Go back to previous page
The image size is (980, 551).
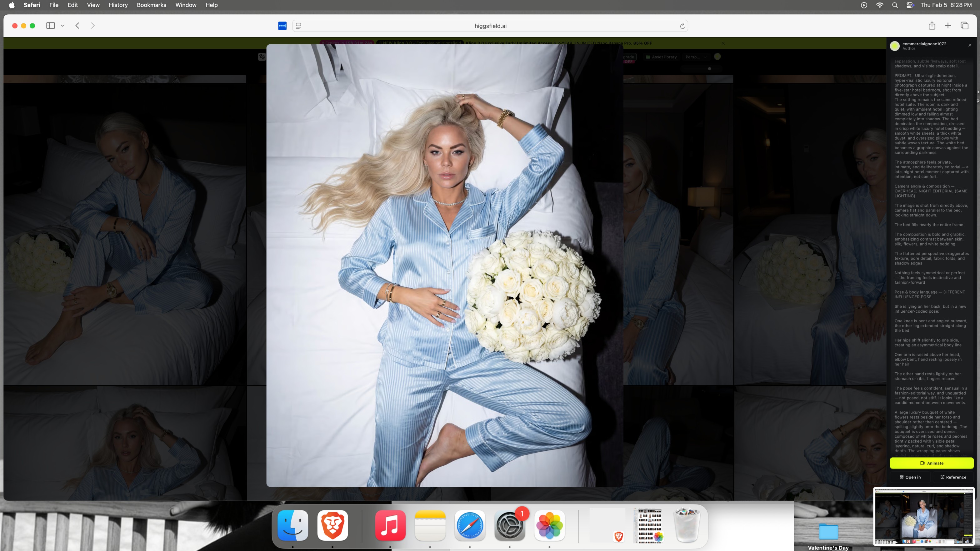point(77,26)
